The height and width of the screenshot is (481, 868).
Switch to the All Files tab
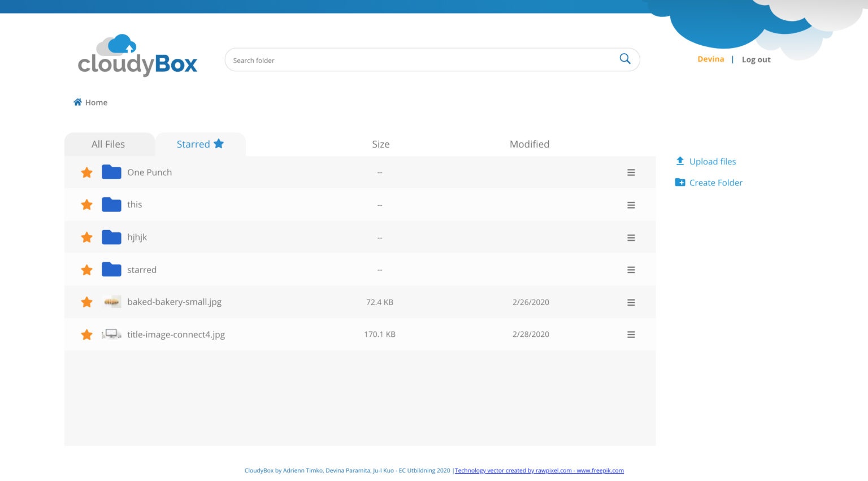(109, 144)
